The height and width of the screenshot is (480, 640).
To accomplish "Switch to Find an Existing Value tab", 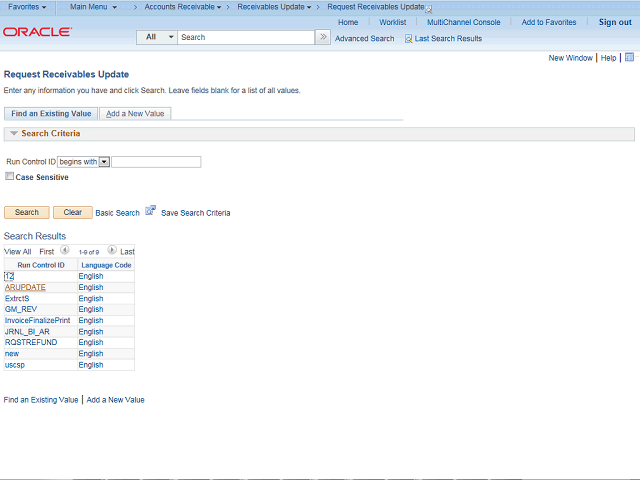I will pyautogui.click(x=51, y=113).
